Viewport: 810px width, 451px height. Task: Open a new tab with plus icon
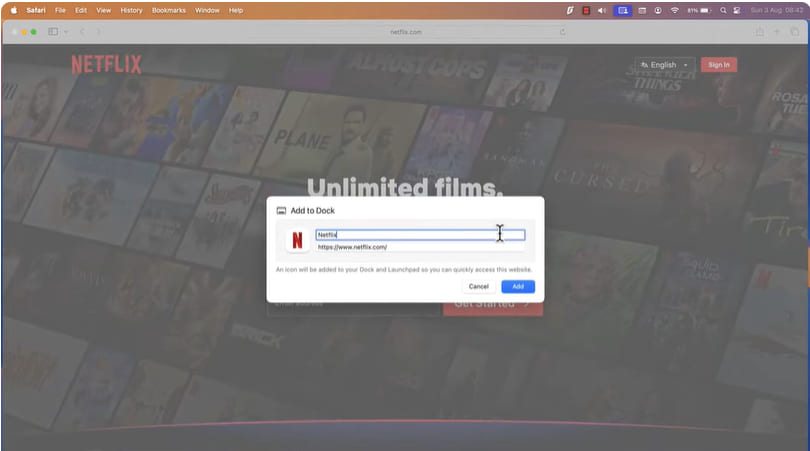[x=776, y=32]
